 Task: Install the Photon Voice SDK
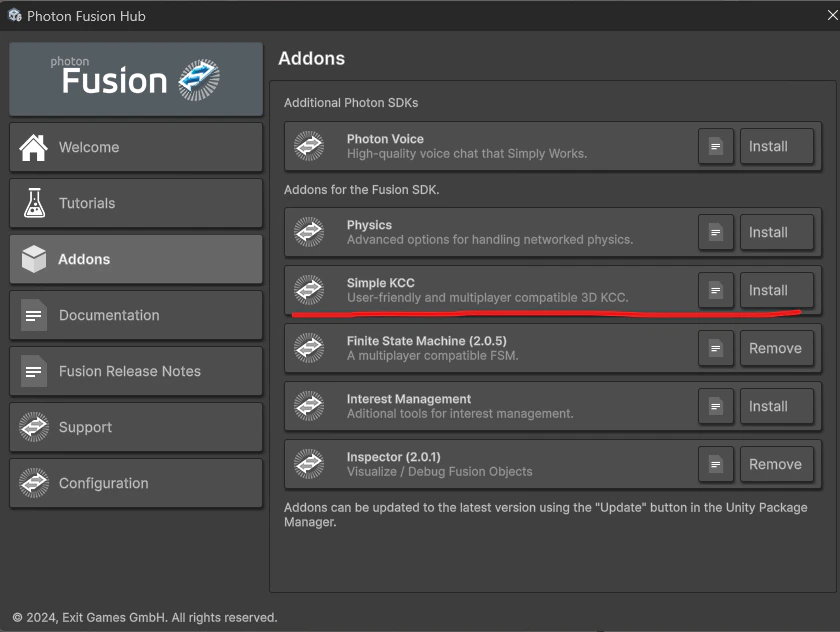(x=777, y=146)
